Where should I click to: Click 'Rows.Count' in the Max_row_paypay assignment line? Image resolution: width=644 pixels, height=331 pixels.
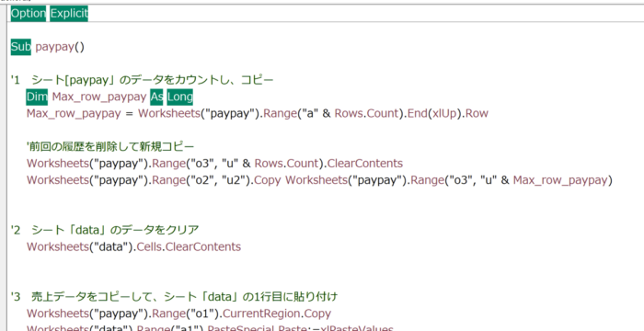(367, 113)
